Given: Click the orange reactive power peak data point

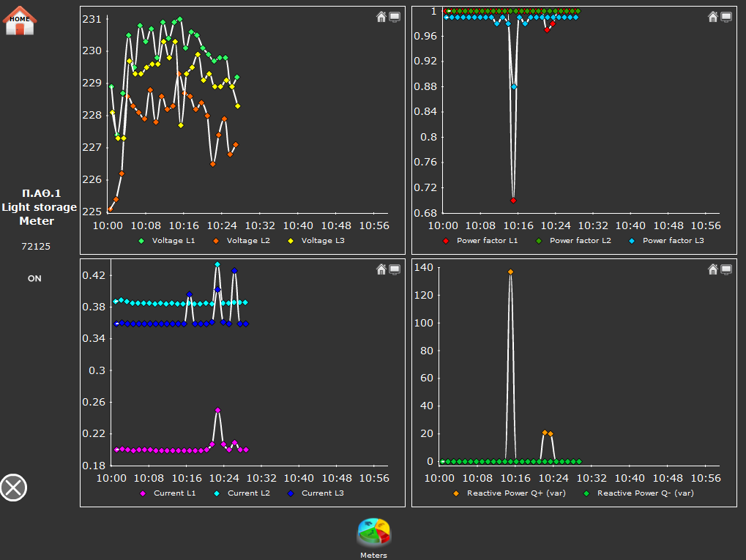Looking at the screenshot, I should pos(510,272).
